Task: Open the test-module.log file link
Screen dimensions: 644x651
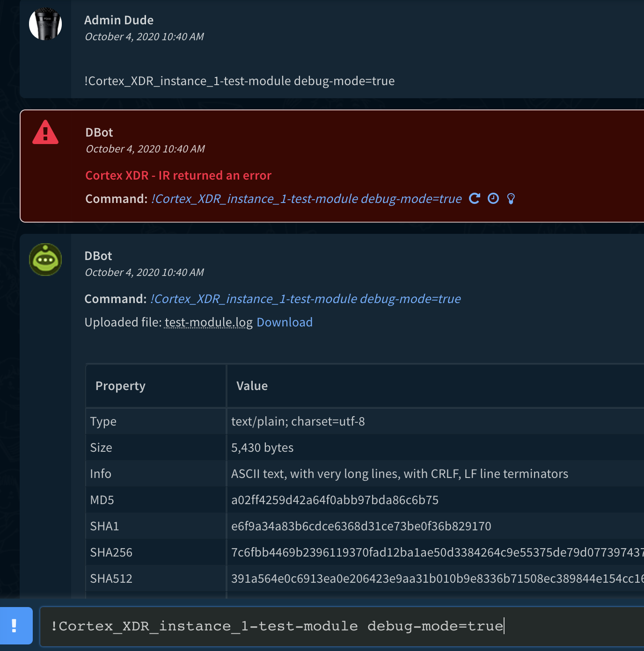Action: pyautogui.click(x=208, y=322)
